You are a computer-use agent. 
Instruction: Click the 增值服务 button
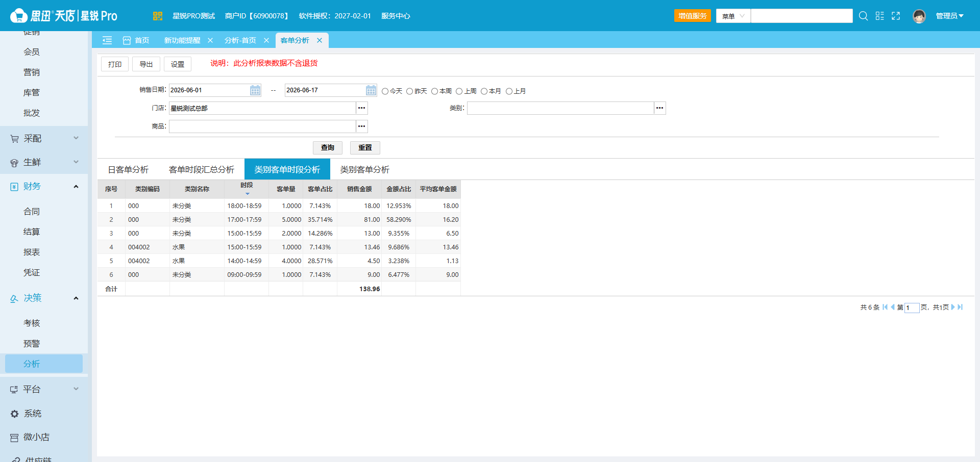point(693,16)
